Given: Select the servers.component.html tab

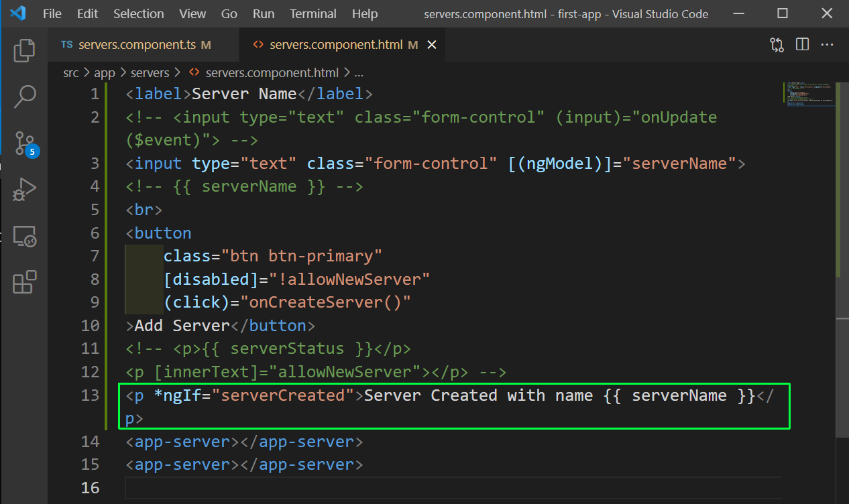Looking at the screenshot, I should (x=342, y=45).
